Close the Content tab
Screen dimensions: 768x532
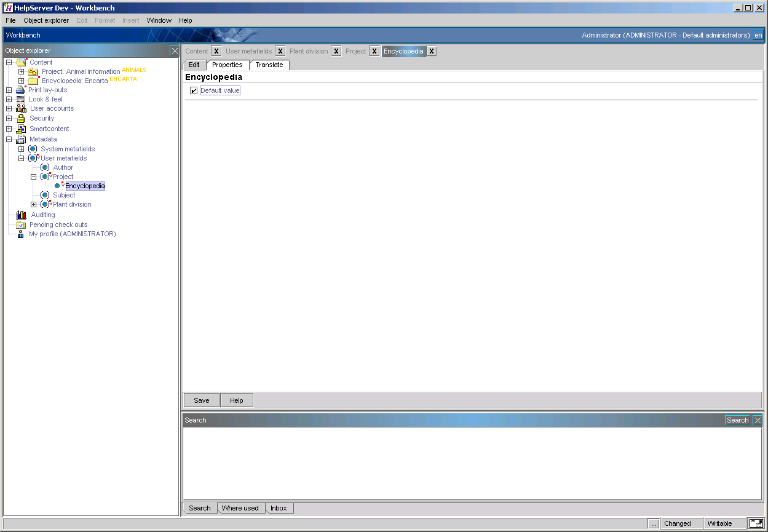[x=216, y=51]
